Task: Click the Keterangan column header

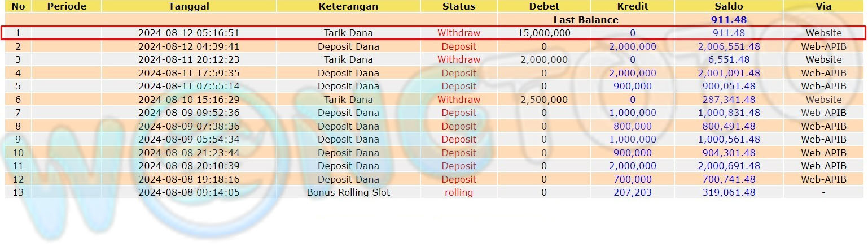Action: (348, 6)
